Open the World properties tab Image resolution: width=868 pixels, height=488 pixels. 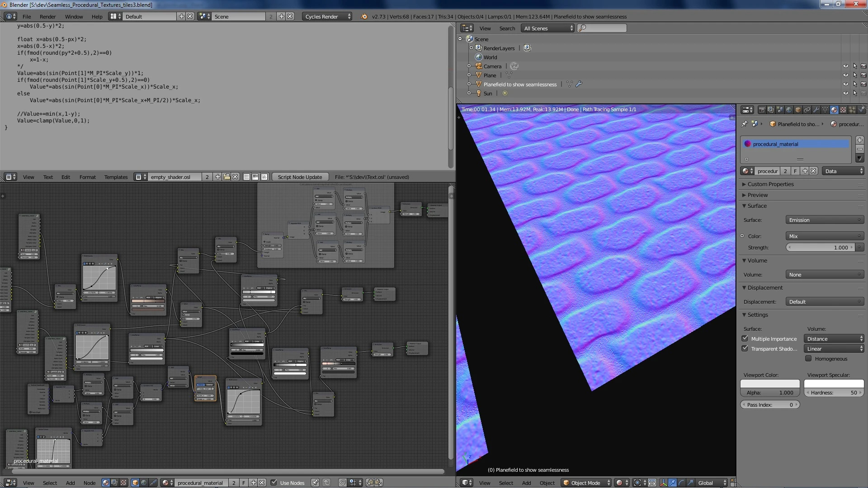coord(789,110)
